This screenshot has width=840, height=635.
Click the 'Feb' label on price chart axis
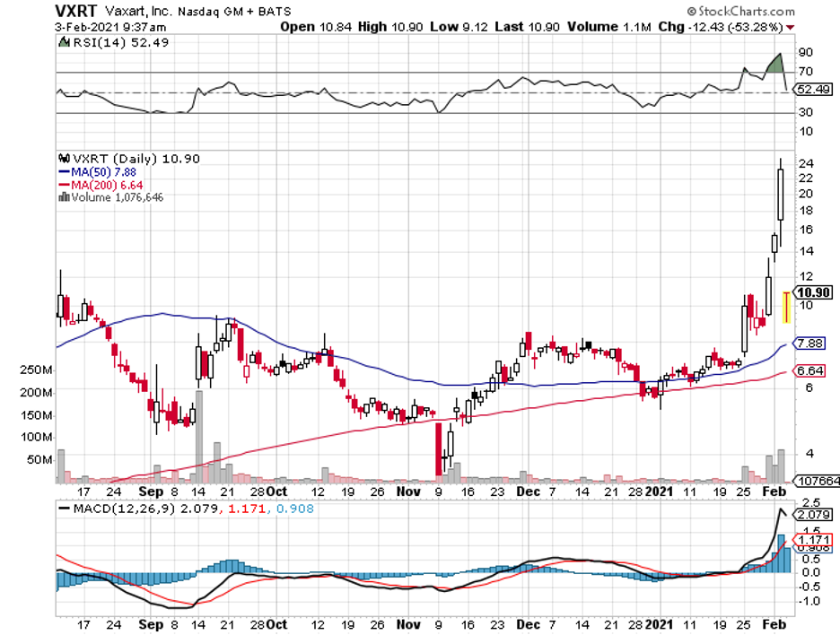[774, 491]
